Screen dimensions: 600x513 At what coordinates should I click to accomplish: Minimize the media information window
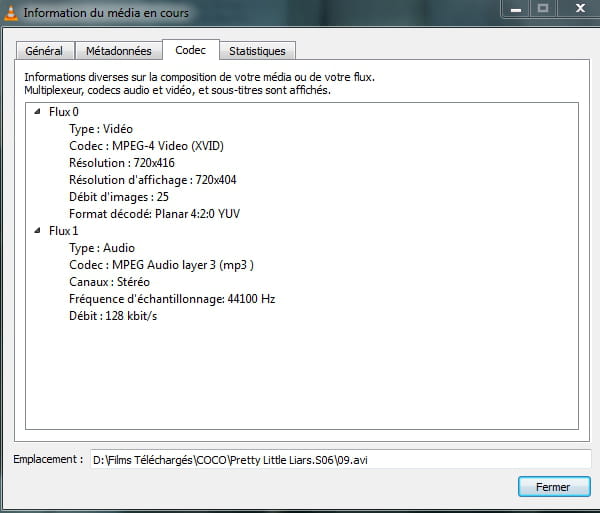click(515, 9)
